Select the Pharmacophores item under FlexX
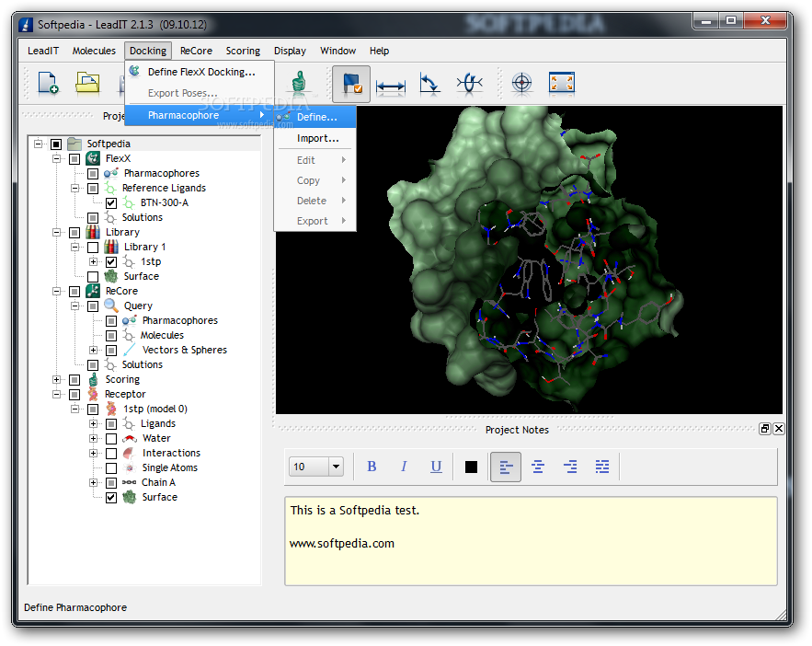Viewport: 812px width, 646px height. (x=162, y=173)
